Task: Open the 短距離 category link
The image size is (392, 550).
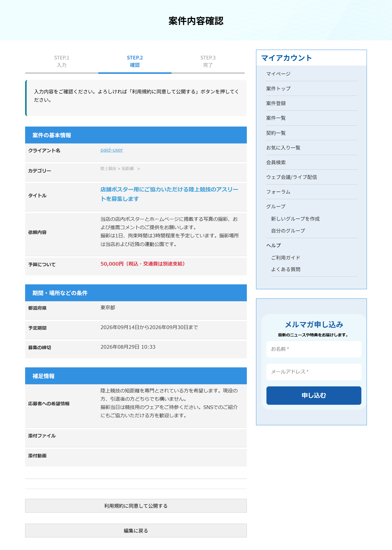Action: [x=127, y=169]
